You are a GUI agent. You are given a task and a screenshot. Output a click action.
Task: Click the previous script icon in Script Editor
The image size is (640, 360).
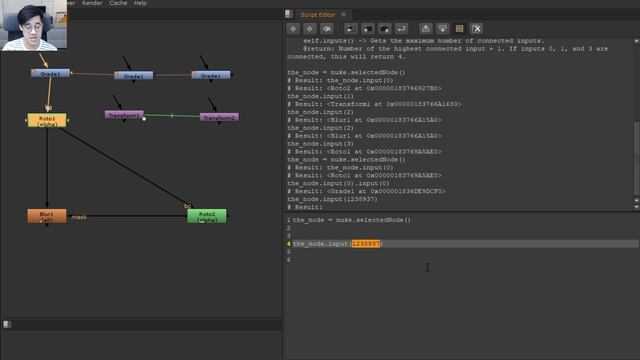coord(293,29)
